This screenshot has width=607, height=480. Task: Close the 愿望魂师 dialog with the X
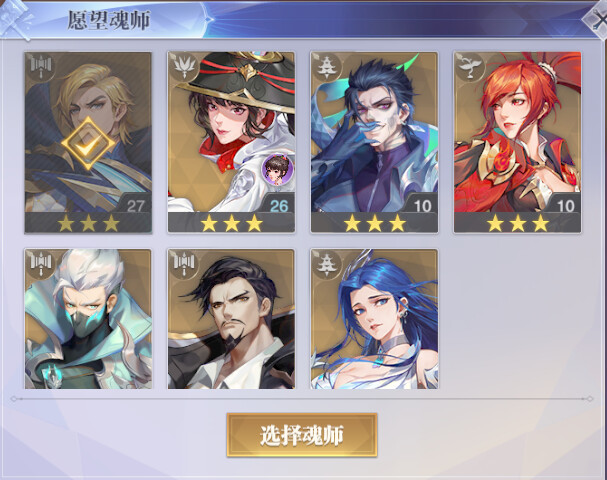click(597, 19)
